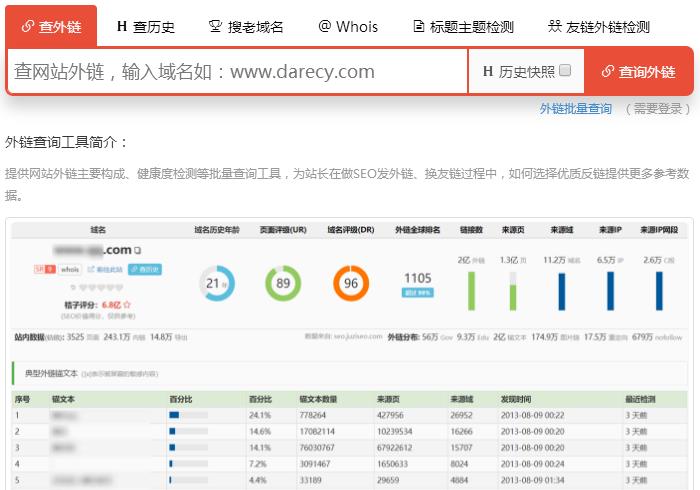The image size is (700, 490).
Task: Click the orange DR rating circle showing 96
Action: tap(352, 283)
